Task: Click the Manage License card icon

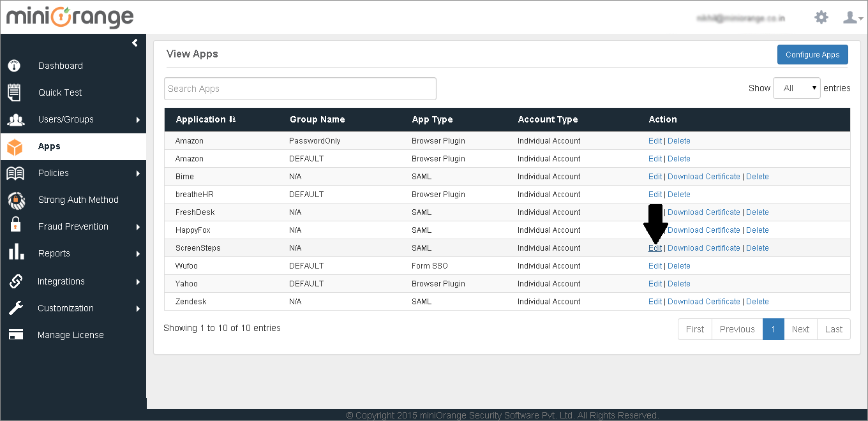Action: 15,335
